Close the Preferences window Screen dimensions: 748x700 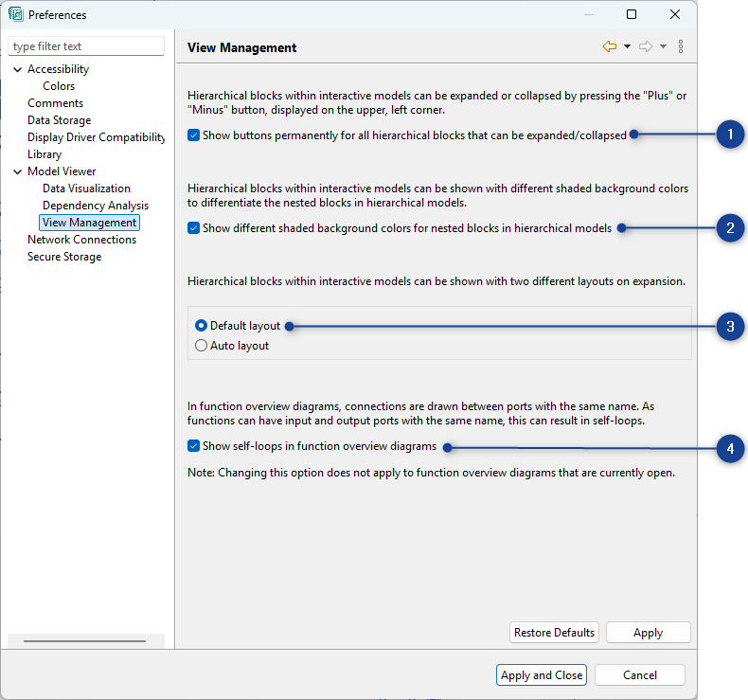pos(674,14)
